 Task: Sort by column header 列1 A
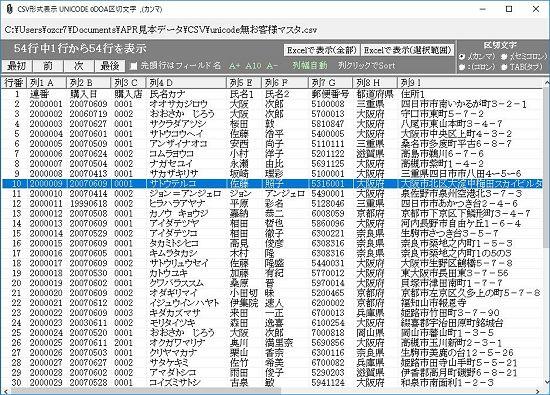[x=46, y=83]
